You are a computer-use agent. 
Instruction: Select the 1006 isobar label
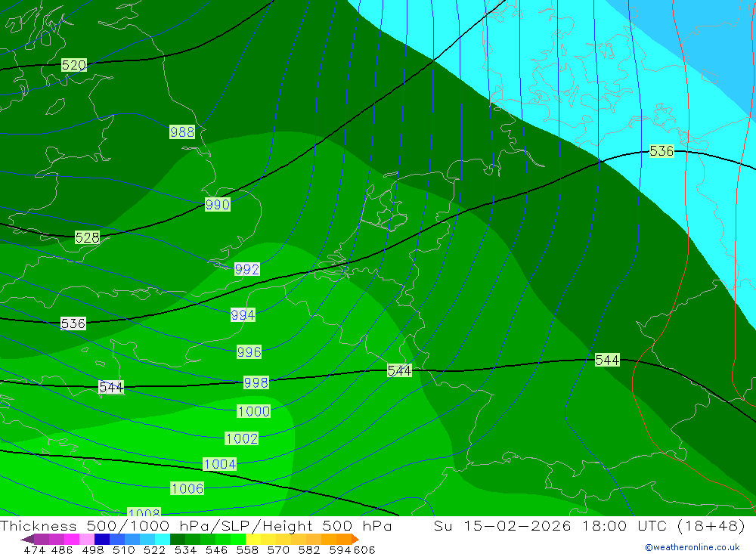coord(187,488)
